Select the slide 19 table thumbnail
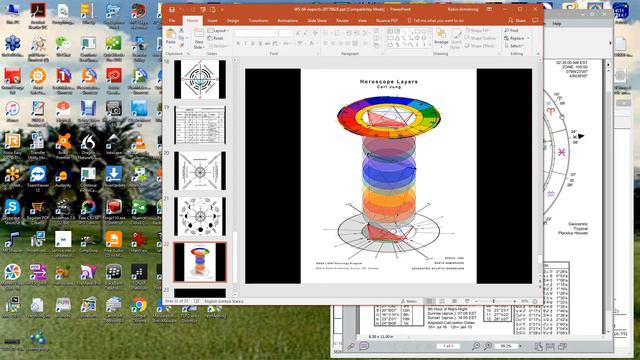 tap(200, 125)
